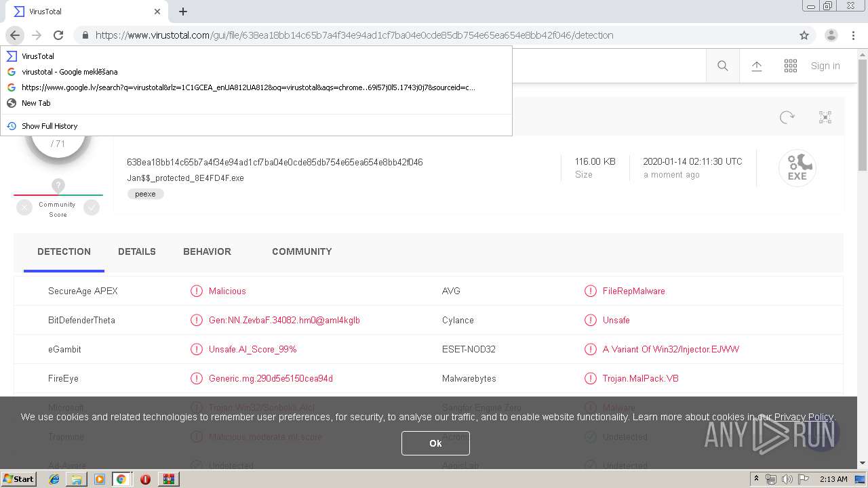Click the network tray icon

pos(771,479)
